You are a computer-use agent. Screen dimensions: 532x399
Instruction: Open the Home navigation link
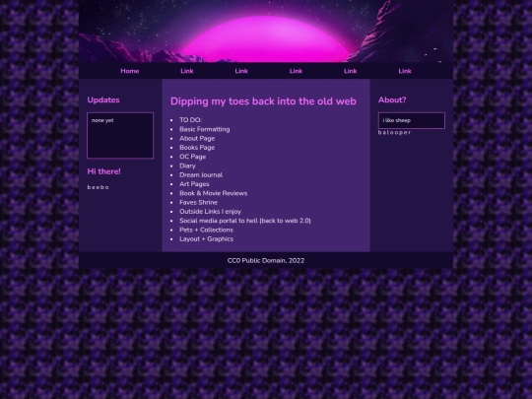pos(130,71)
